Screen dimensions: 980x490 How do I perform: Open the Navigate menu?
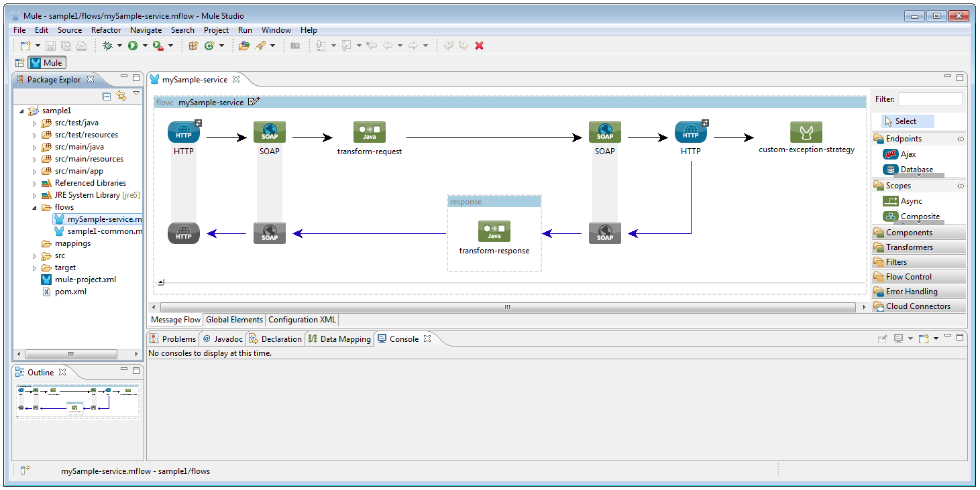tap(146, 30)
